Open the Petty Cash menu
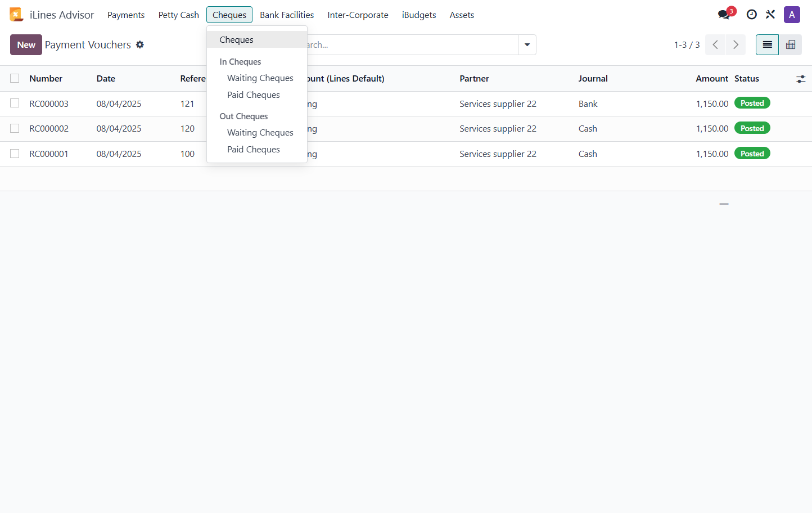Viewport: 812px width, 513px height. tap(179, 15)
